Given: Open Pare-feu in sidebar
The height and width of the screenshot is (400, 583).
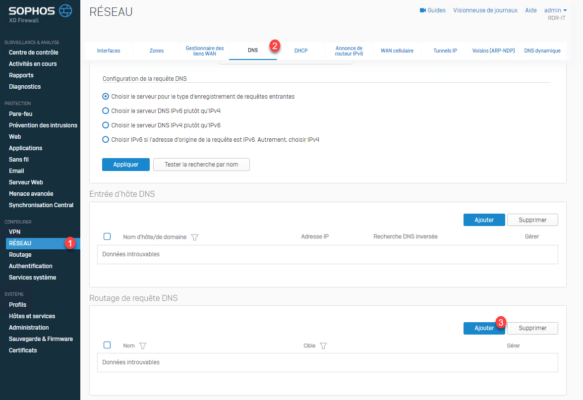Looking at the screenshot, I should tap(20, 114).
